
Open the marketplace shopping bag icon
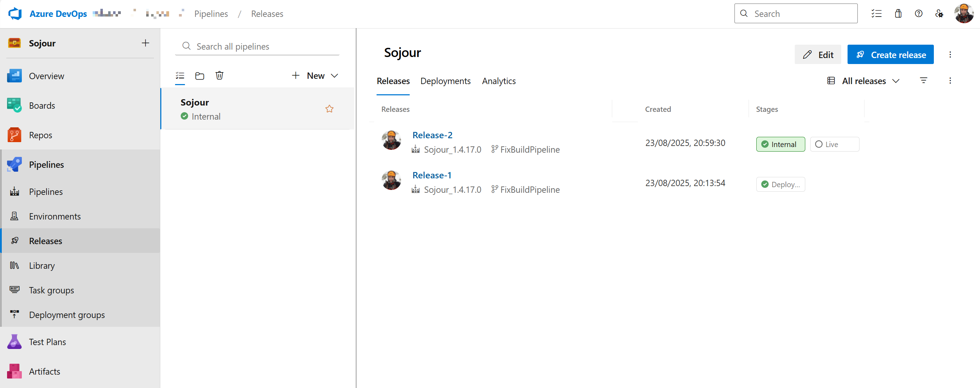(x=898, y=14)
